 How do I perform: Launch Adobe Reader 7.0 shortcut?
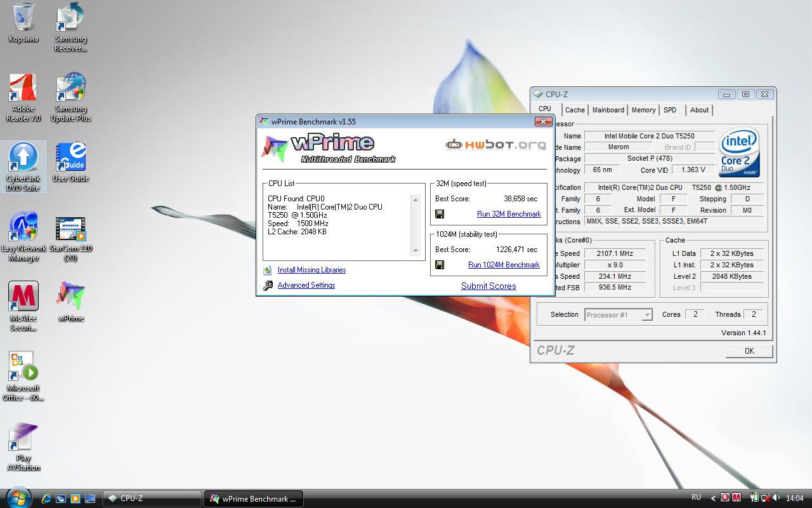[23, 97]
